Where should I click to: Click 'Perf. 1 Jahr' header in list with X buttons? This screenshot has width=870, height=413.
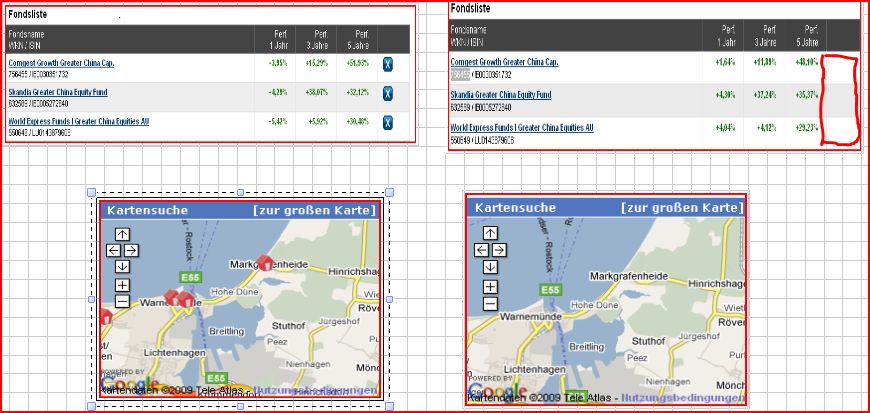click(x=281, y=39)
